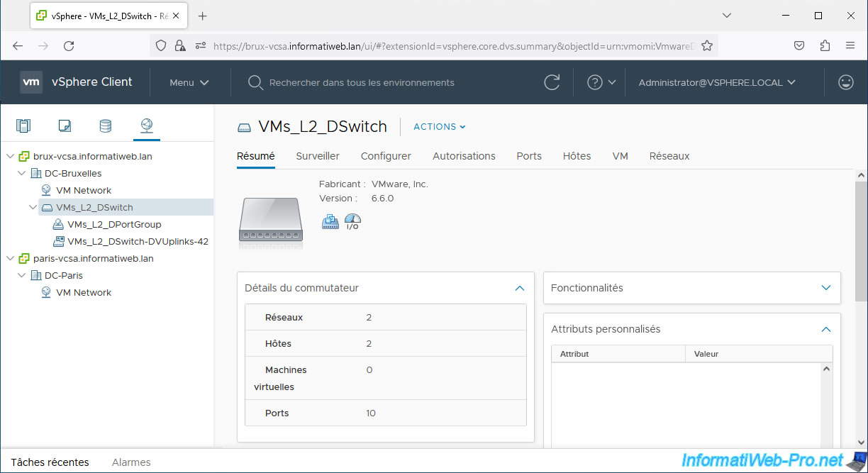Open the browser extensions icon
This screenshot has height=473, width=868.
(x=824, y=45)
